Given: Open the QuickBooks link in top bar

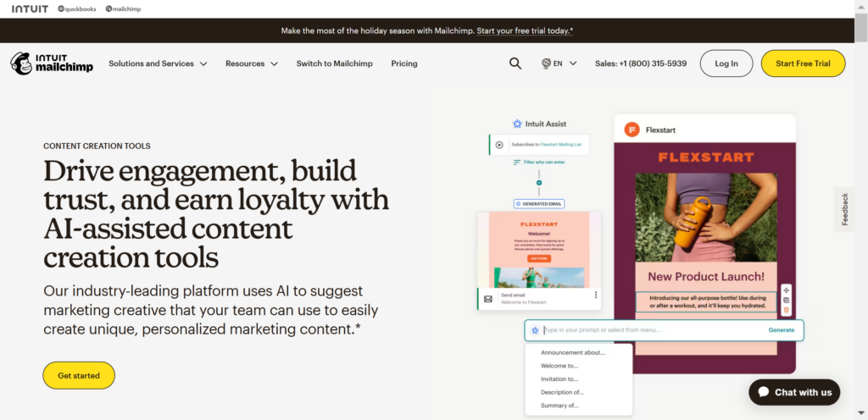Looking at the screenshot, I should [x=77, y=8].
